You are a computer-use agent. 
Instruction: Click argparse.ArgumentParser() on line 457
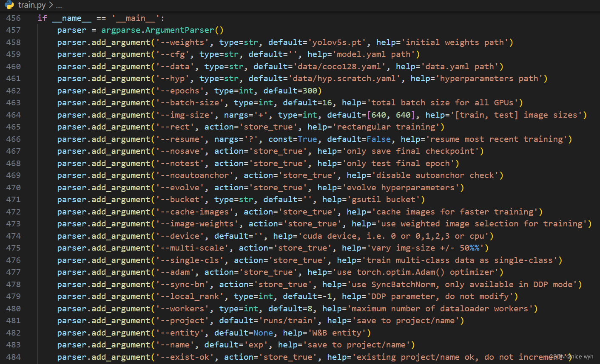(162, 30)
